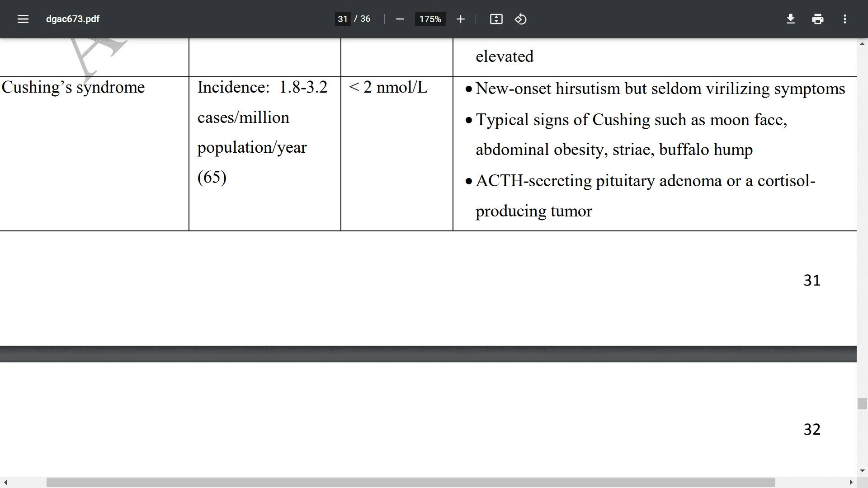Click the "(65)" reference number
The width and height of the screenshot is (868, 488).
point(212,177)
